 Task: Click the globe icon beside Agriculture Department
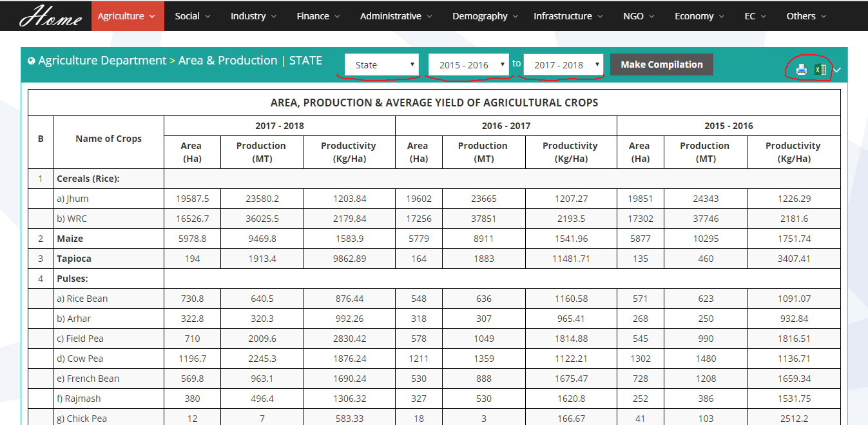click(x=32, y=61)
